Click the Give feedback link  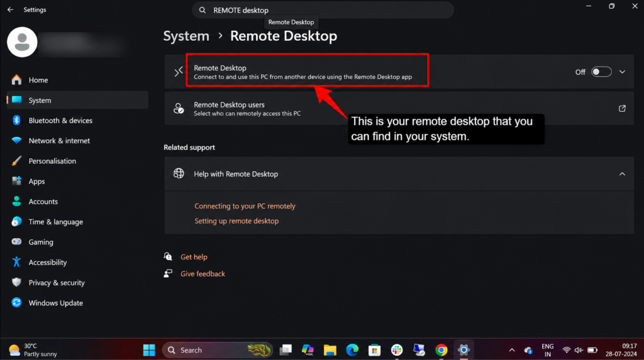(x=203, y=274)
